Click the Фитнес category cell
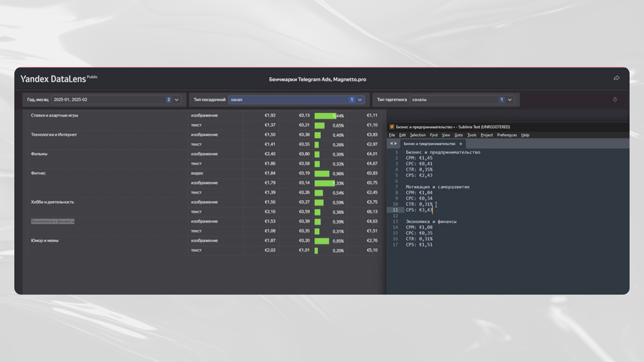This screenshot has width=644, height=362. click(x=38, y=173)
